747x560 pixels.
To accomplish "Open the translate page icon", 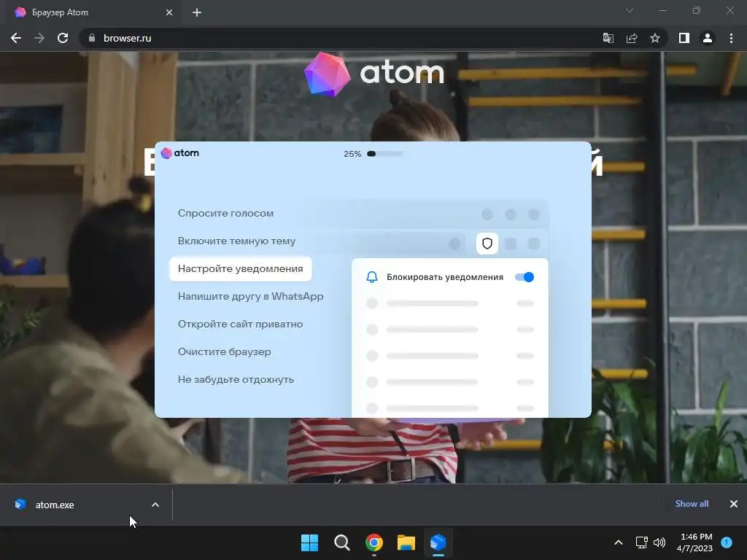I will 608,38.
